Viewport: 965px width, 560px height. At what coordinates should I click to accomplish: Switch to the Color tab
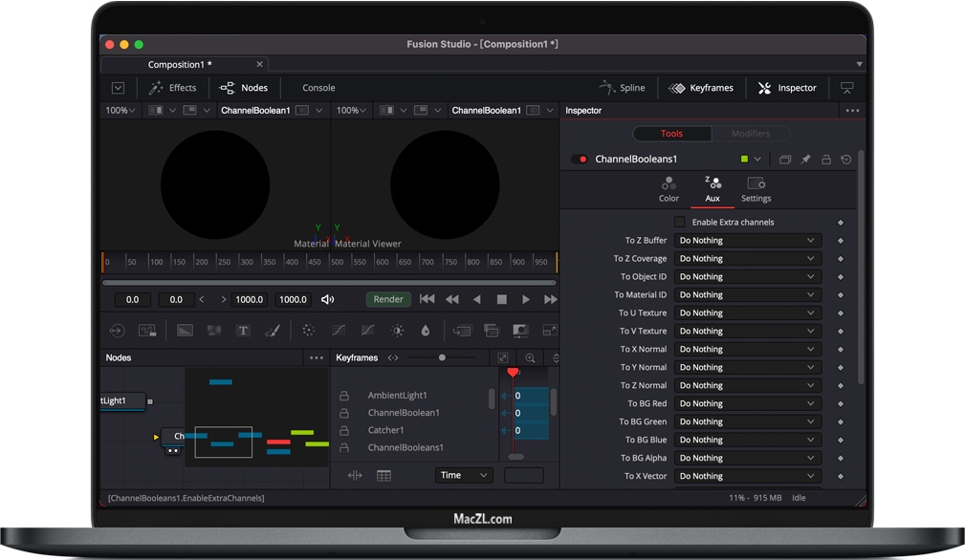pos(669,188)
